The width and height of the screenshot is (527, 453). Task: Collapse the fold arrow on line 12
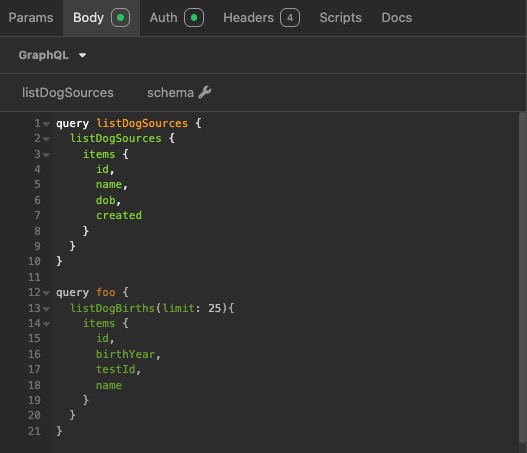click(x=46, y=293)
